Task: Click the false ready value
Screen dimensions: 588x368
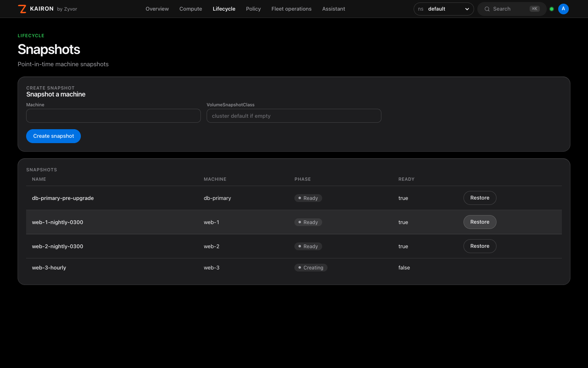Action: pyautogui.click(x=404, y=268)
